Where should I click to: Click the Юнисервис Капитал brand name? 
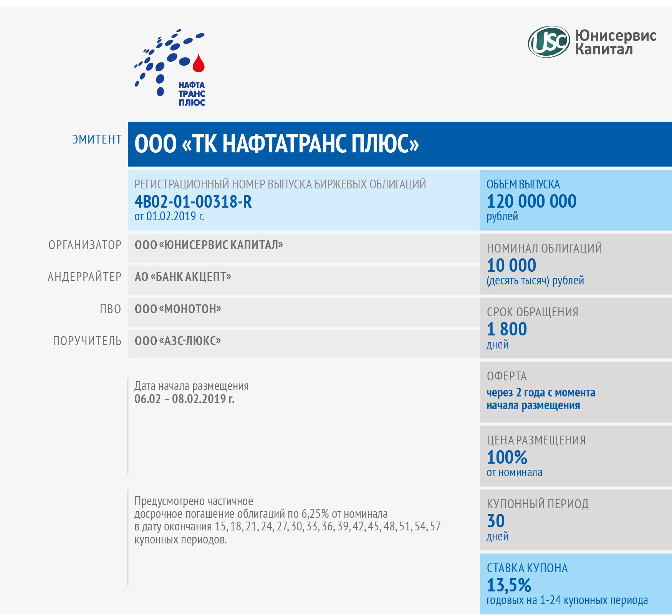click(615, 42)
